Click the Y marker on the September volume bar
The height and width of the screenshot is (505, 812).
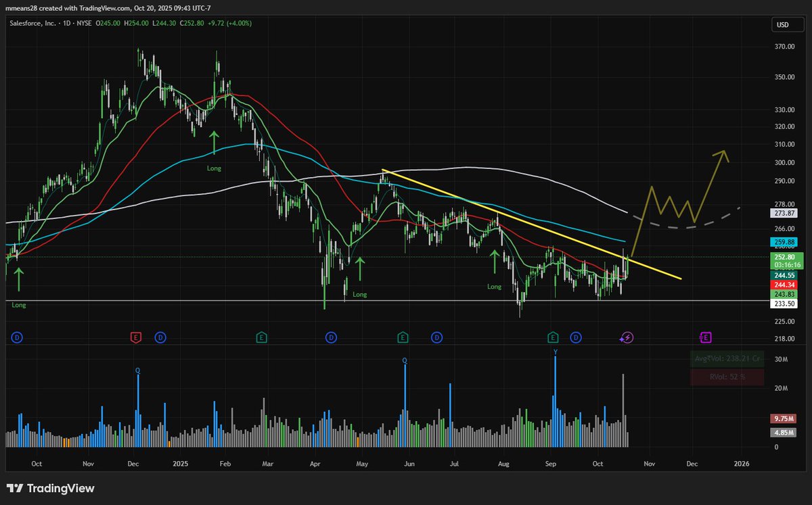tap(556, 352)
